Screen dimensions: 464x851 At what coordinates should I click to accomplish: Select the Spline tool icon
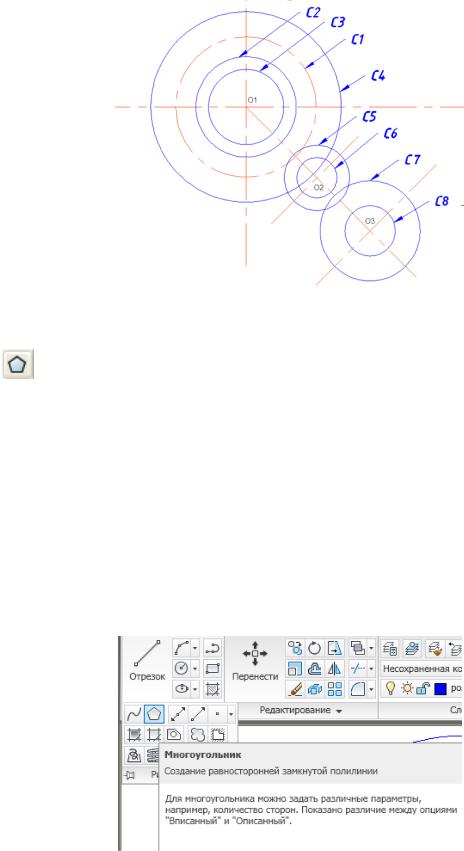pos(134,714)
